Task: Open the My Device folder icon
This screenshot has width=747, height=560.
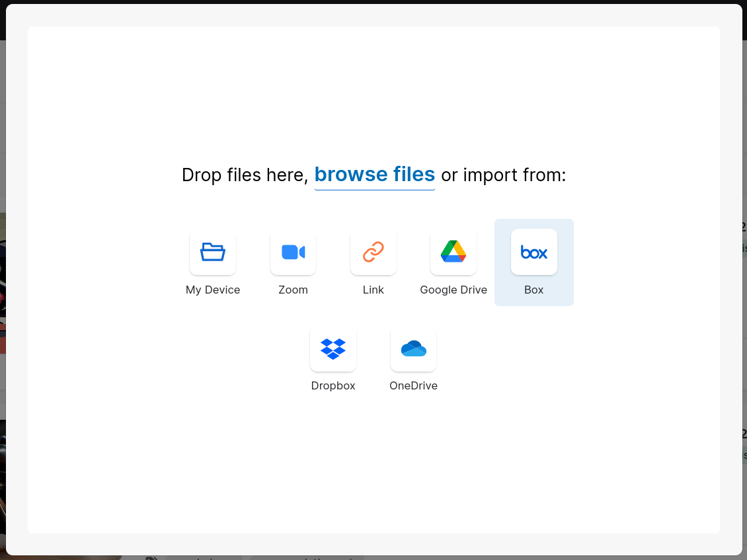Action: [212, 252]
